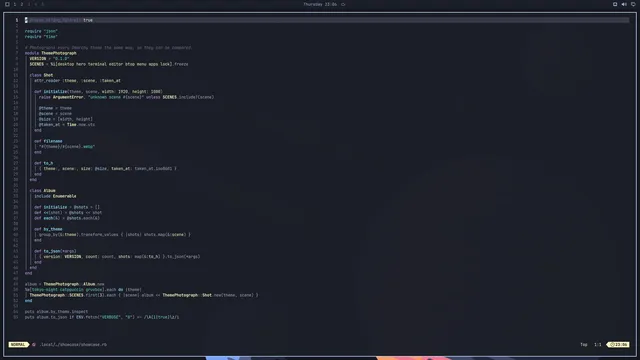Click the Thursday 23:06 clock in the top bar
640x360 pixels.
click(320, 4)
